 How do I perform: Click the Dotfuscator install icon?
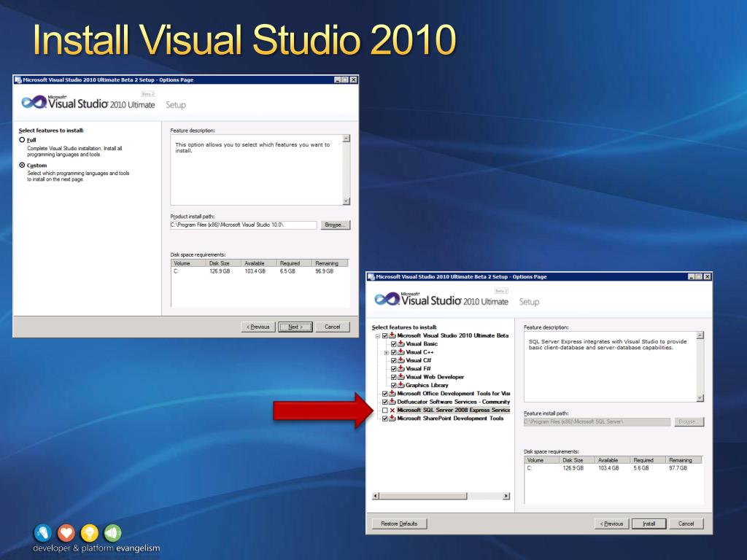[392, 402]
